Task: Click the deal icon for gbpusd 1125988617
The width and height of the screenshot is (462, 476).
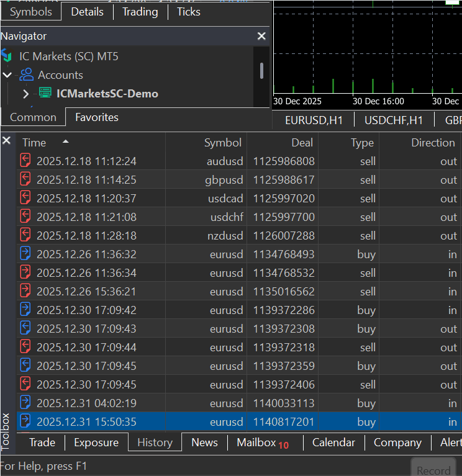Action: [x=25, y=179]
